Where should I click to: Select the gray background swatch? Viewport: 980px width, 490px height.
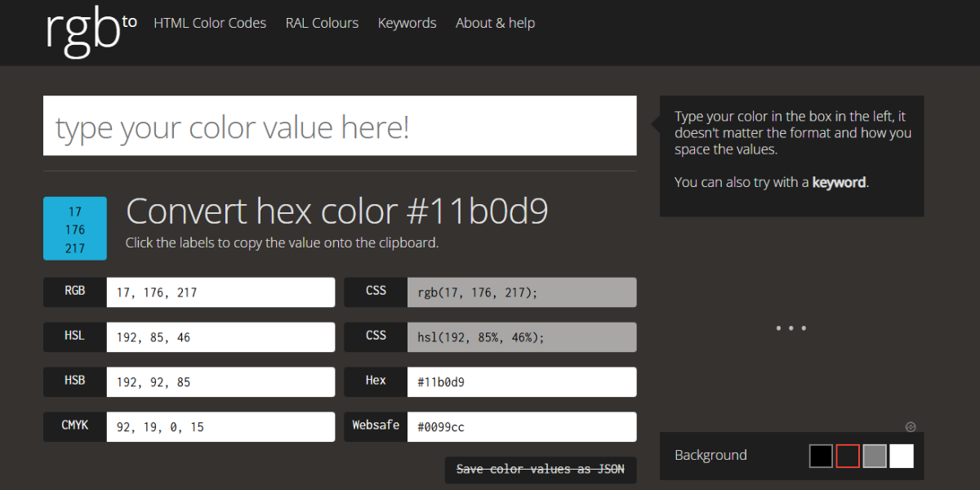[874, 456]
